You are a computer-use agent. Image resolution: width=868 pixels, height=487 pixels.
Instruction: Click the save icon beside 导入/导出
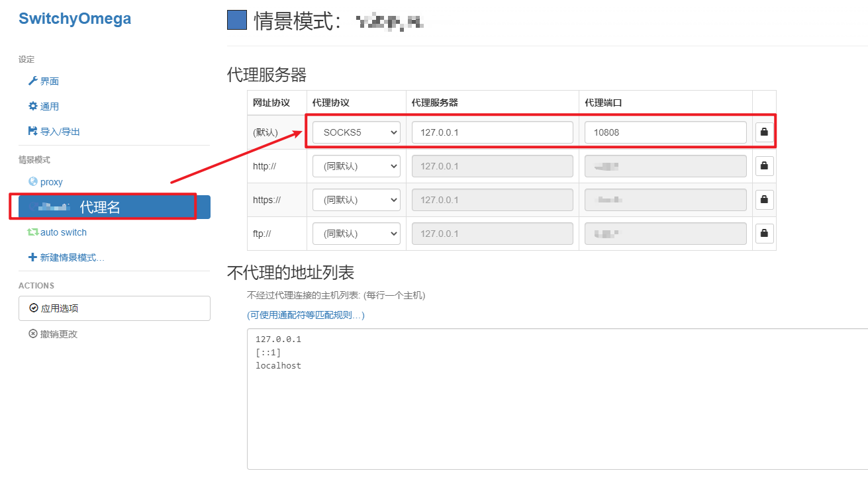pyautogui.click(x=33, y=131)
